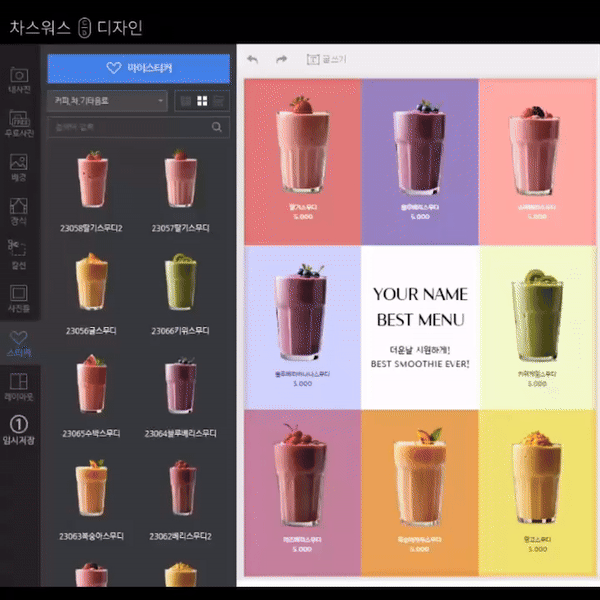The width and height of the screenshot is (600, 600).
Task: Select sticker 23057딸기스무디
Action: (x=180, y=191)
